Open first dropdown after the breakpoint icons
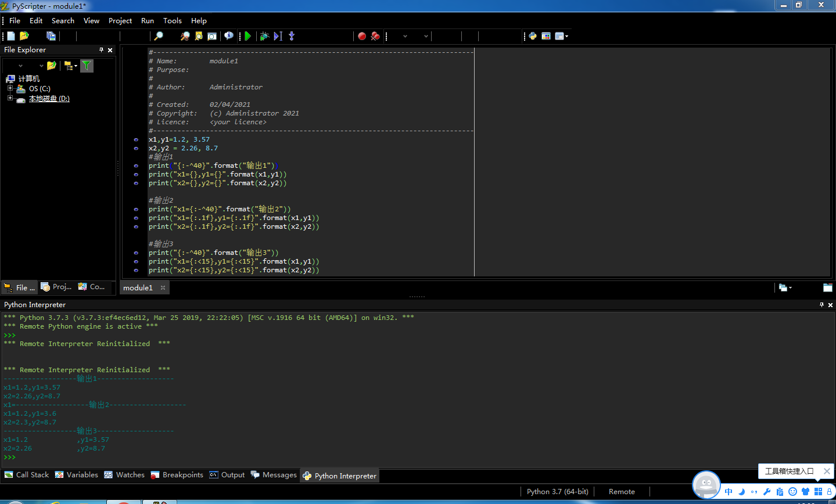 click(x=405, y=36)
